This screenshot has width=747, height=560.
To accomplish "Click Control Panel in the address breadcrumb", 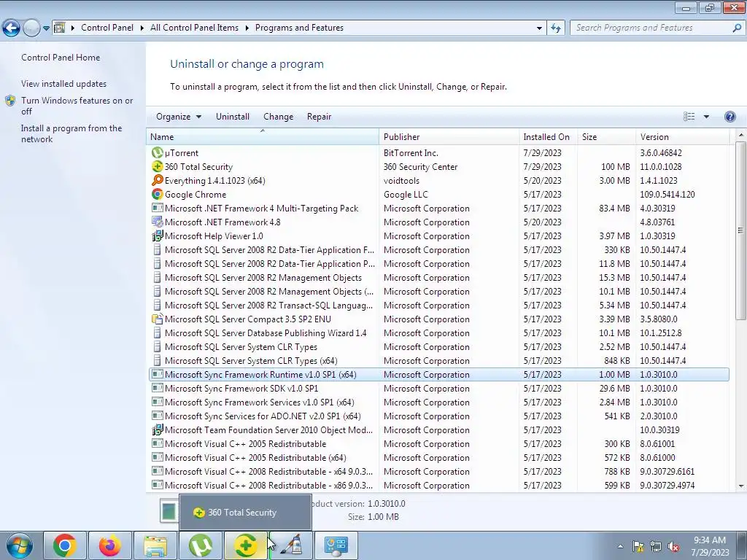I will click(x=107, y=28).
